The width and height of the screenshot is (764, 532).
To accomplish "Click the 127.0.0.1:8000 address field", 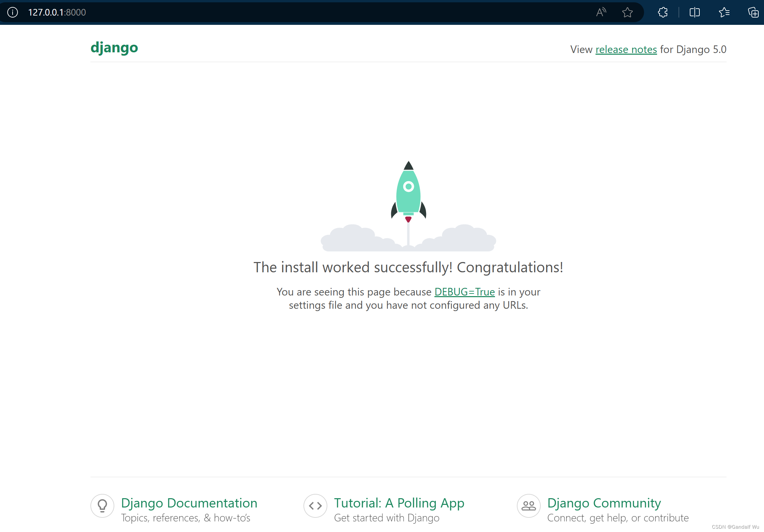I will click(x=57, y=12).
